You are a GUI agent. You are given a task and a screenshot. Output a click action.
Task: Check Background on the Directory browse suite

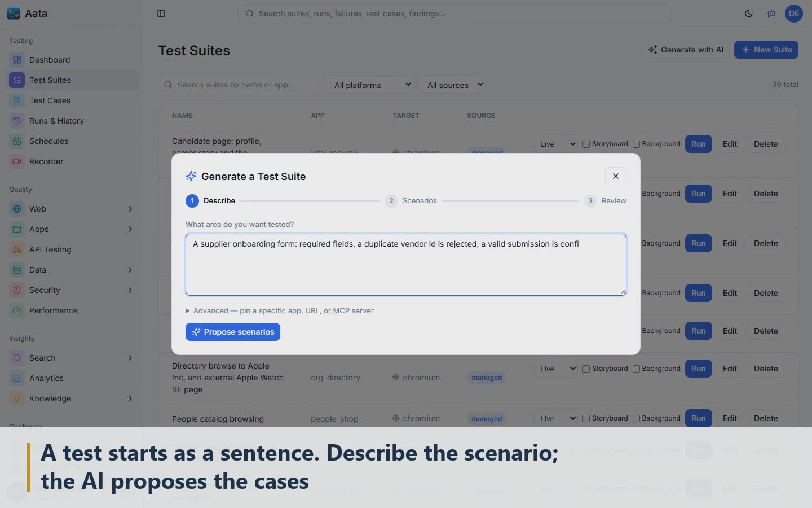[x=636, y=369]
